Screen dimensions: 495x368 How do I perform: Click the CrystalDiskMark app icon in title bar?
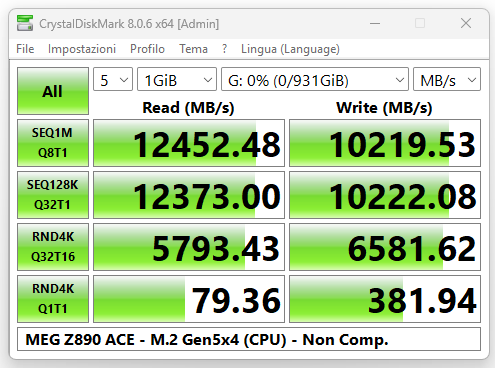pos(25,23)
